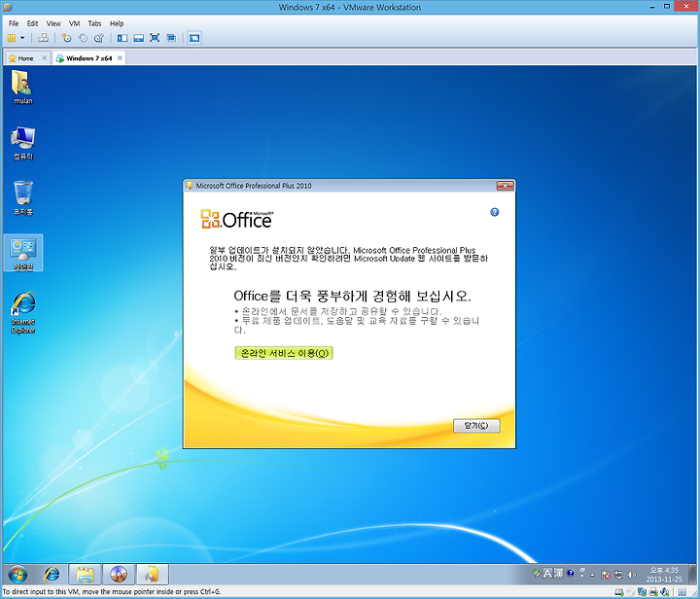Open the VM menu
The width and height of the screenshot is (700, 599).
pos(74,23)
